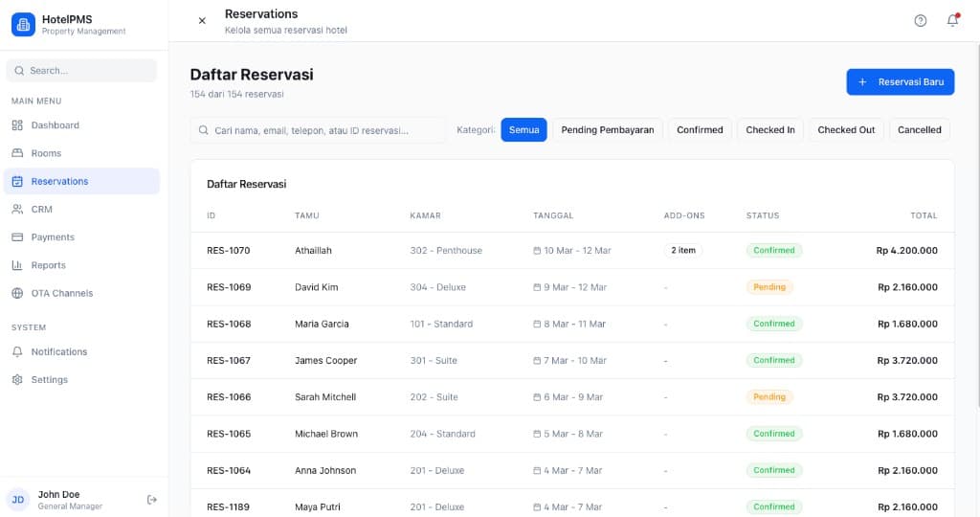Image resolution: width=980 pixels, height=517 pixels.
Task: Open CRM from the sidebar
Action: (x=41, y=209)
